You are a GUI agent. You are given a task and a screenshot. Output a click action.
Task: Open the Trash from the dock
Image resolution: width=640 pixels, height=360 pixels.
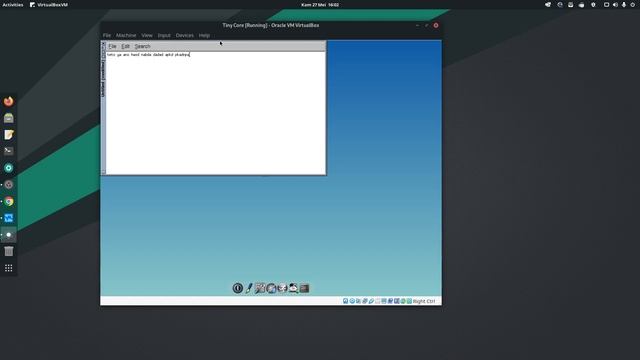[9, 251]
